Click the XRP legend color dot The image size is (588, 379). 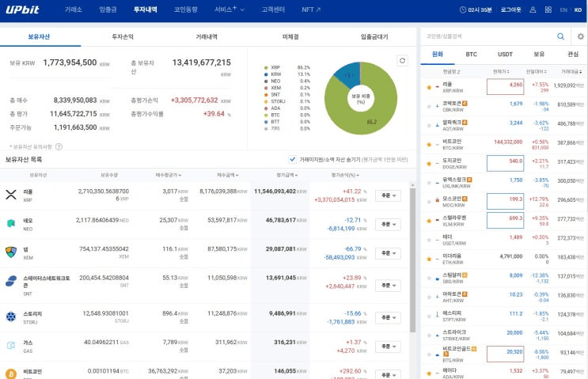[266, 67]
